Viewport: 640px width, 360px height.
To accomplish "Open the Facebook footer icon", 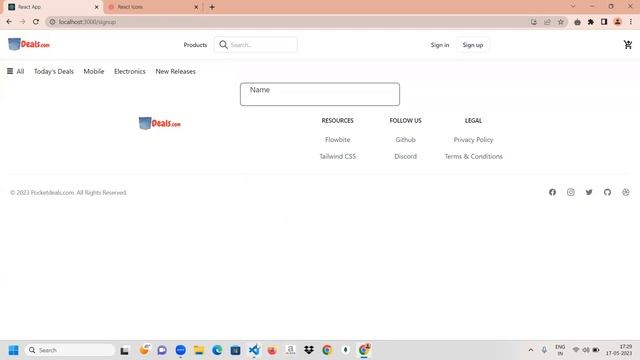I will 552,192.
